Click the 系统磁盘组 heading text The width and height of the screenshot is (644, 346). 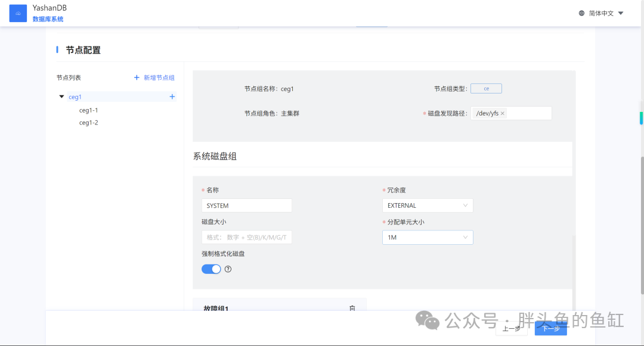215,156
